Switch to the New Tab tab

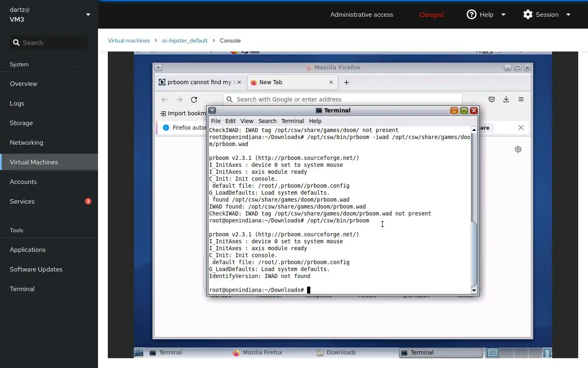click(292, 82)
